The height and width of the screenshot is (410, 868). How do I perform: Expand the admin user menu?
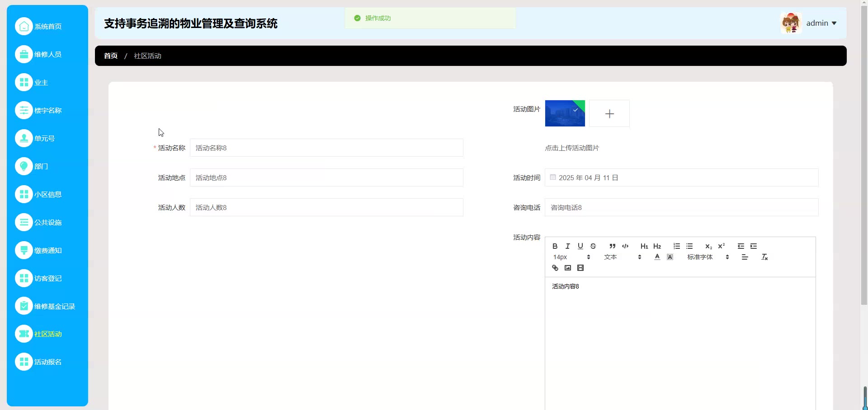821,23
